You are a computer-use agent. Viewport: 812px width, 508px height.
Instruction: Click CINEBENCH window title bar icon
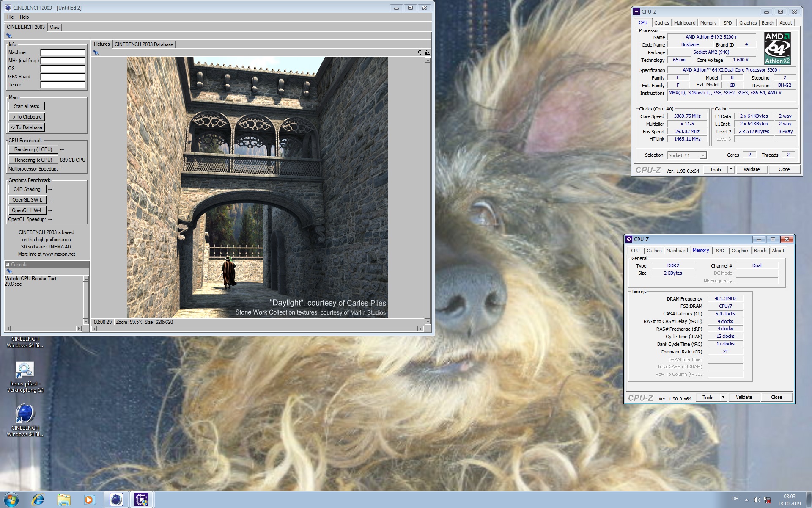click(x=8, y=8)
